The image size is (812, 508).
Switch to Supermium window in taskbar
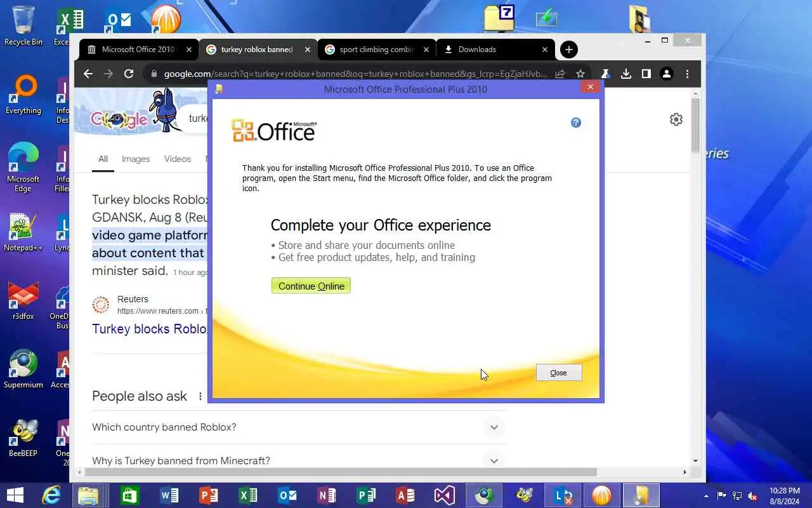(484, 495)
